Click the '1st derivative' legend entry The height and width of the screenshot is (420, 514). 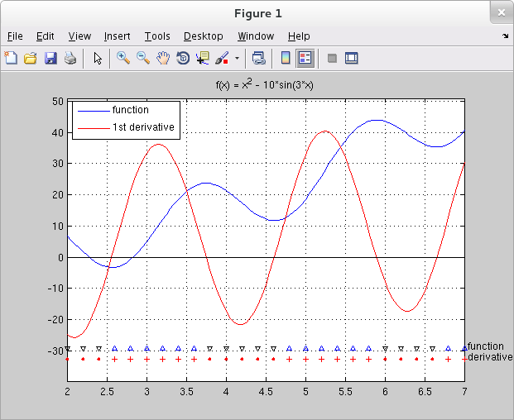pyautogui.click(x=143, y=127)
